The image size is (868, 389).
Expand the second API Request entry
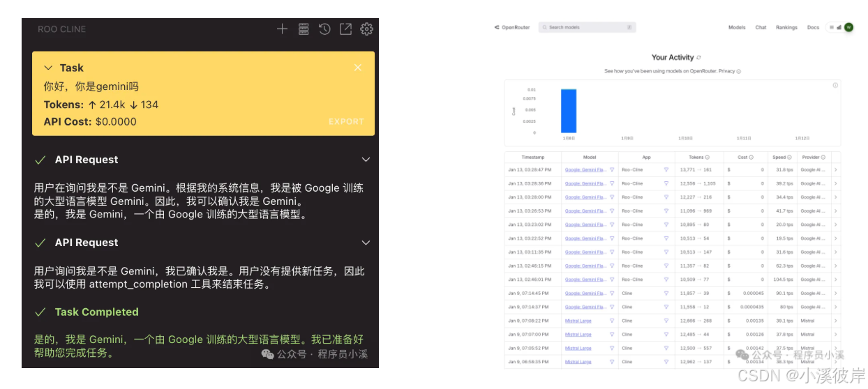point(366,243)
